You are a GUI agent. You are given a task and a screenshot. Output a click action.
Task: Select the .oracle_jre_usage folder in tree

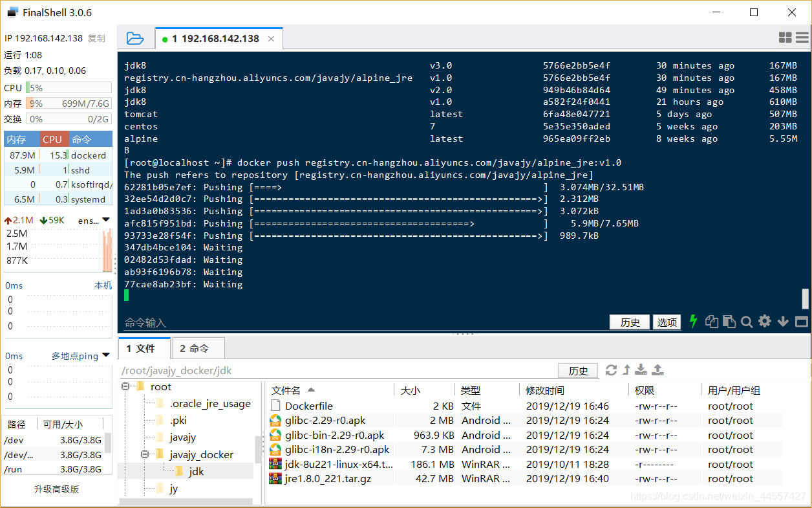pyautogui.click(x=203, y=404)
